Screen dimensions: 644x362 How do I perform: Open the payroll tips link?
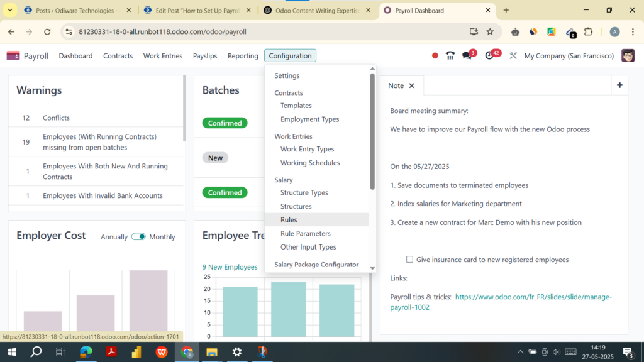tap(533, 297)
